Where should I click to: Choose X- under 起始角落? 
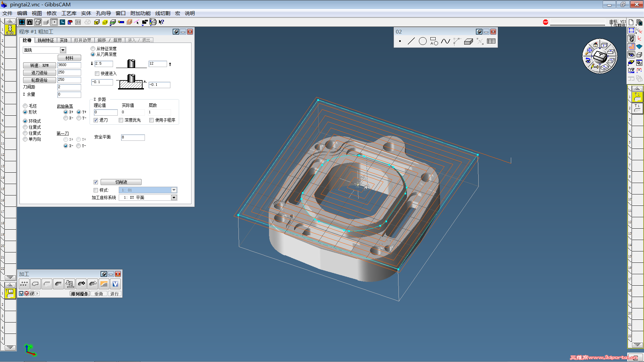pyautogui.click(x=66, y=118)
